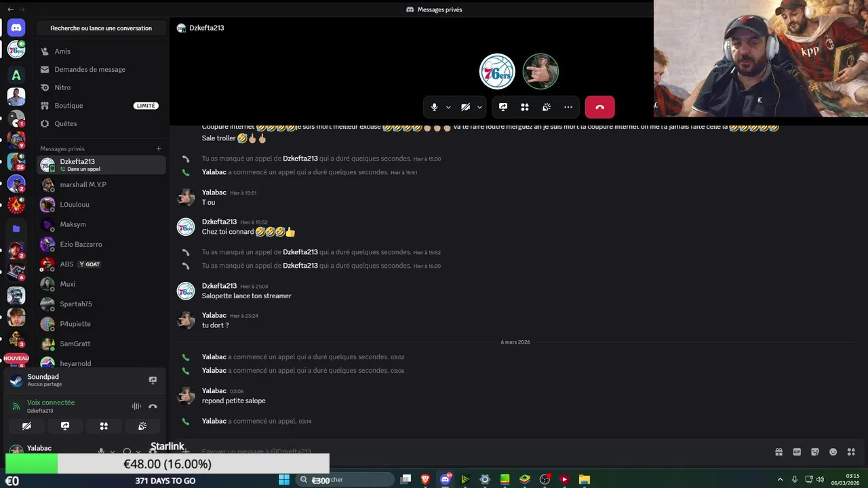The image size is (868, 488).
Task: Show hidden system tray icons
Action: coord(780,479)
